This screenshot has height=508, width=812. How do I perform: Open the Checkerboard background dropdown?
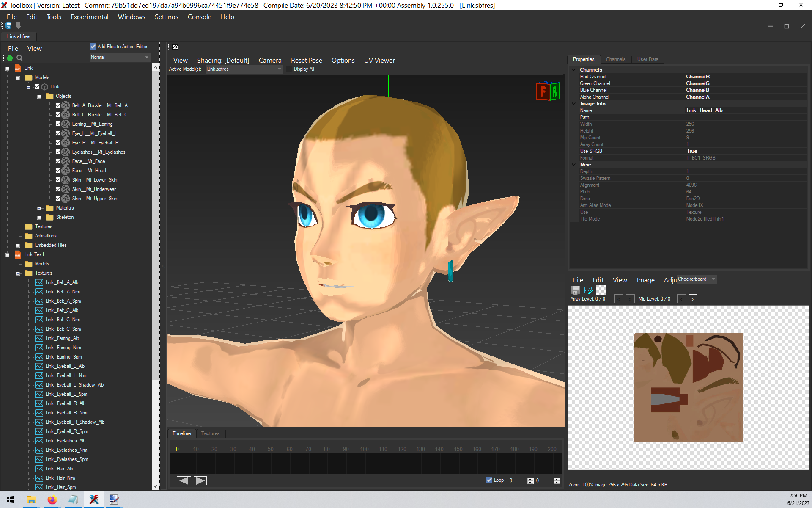(x=713, y=279)
